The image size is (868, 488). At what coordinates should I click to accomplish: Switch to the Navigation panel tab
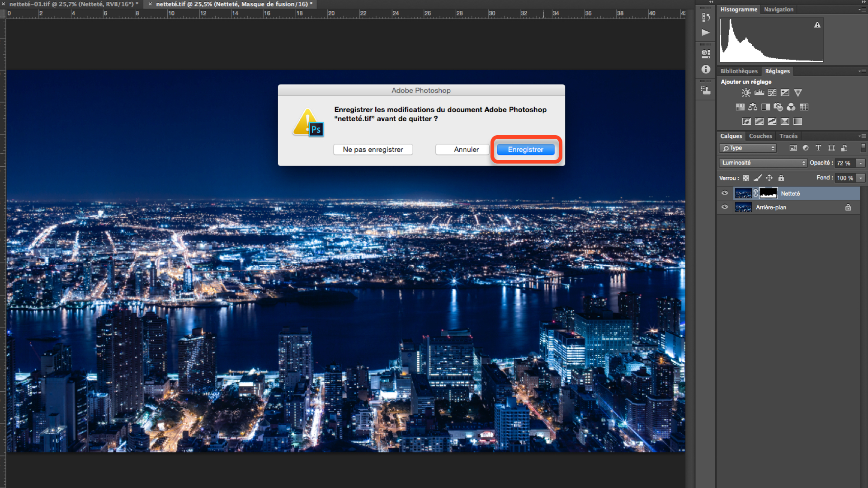(x=778, y=9)
